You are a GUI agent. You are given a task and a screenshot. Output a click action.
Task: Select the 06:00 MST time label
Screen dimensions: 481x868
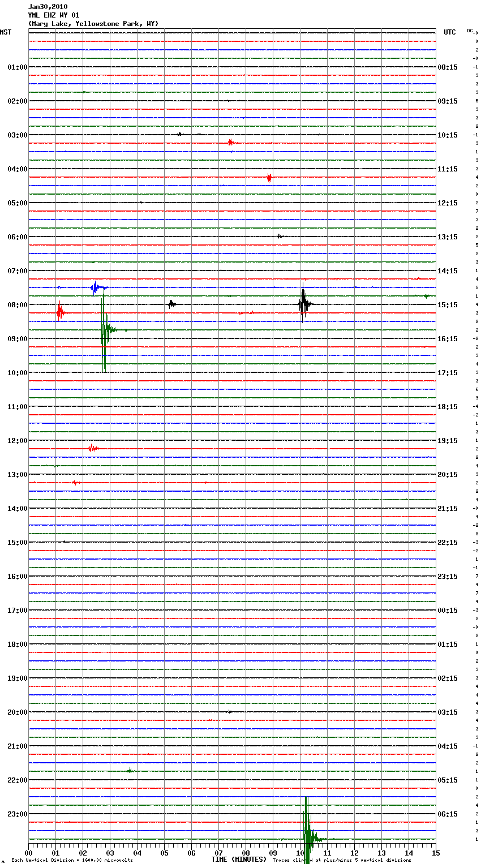click(x=18, y=237)
